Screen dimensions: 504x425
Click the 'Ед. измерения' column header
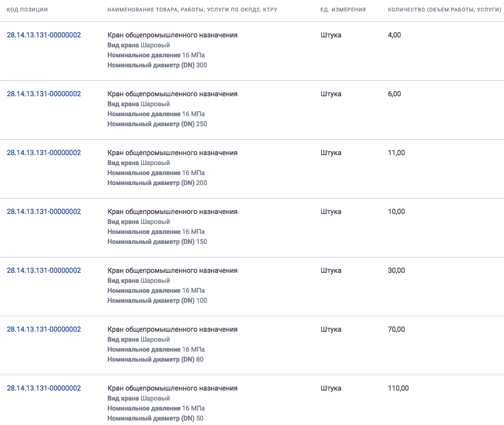tap(343, 9)
